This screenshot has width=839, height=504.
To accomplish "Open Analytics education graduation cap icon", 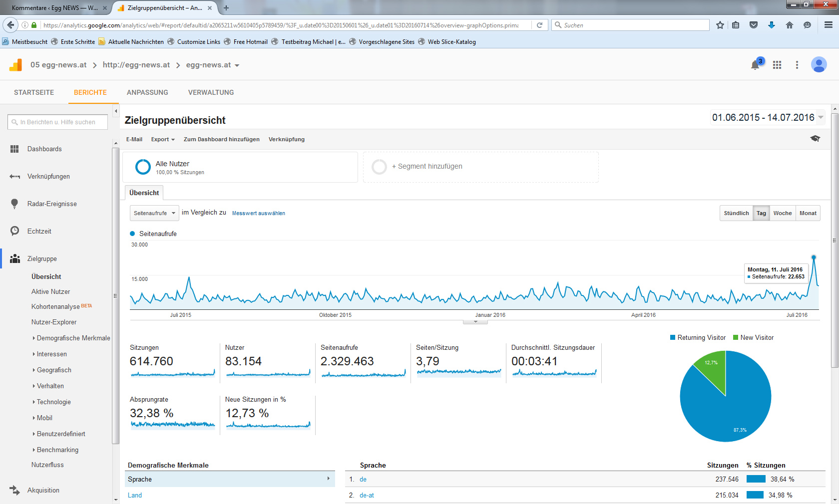I will coord(815,139).
